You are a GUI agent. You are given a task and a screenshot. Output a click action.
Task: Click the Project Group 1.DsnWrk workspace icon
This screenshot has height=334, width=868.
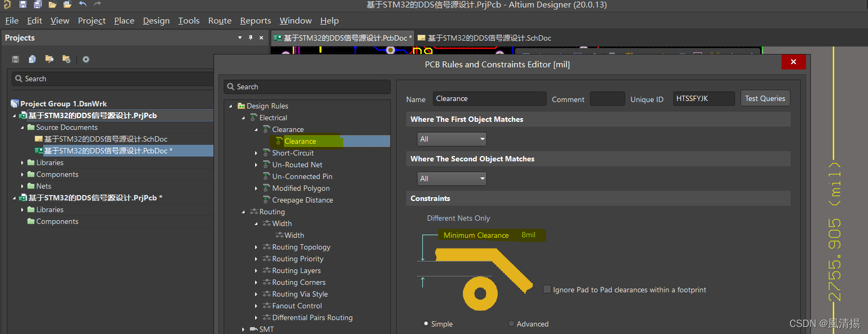(15, 104)
